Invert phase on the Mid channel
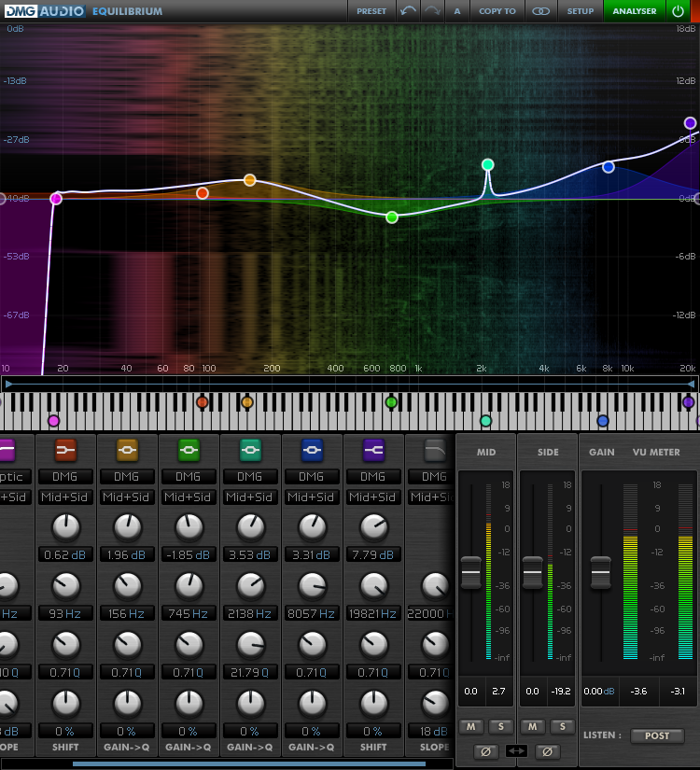This screenshot has height=770, width=700. (x=485, y=750)
